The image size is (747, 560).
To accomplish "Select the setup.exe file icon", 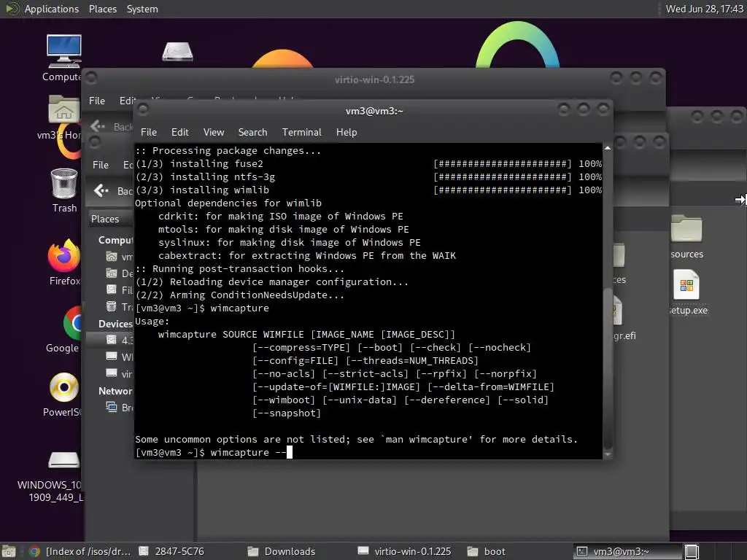I will point(686,285).
